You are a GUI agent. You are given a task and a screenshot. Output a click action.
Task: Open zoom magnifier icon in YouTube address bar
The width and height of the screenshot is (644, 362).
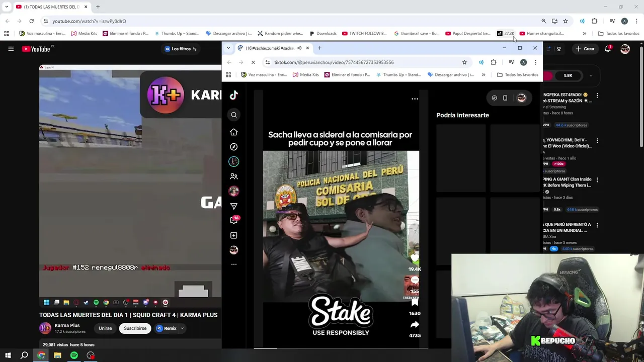[544, 21]
